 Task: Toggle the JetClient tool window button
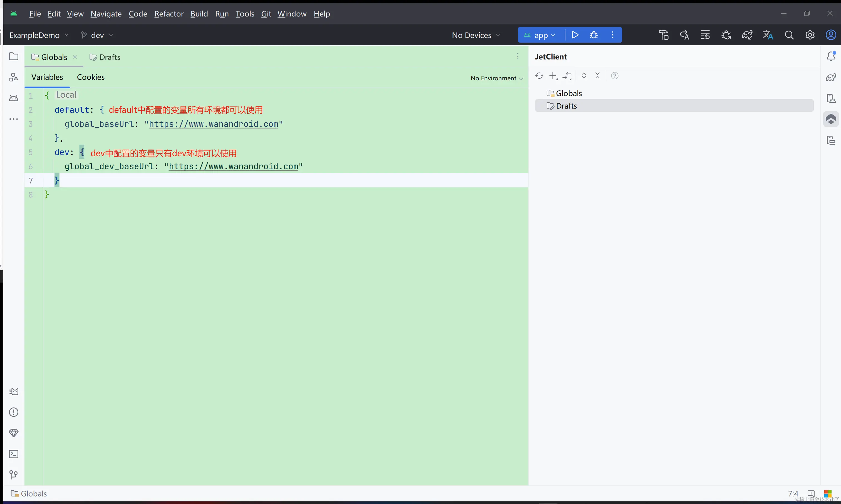coord(831,119)
